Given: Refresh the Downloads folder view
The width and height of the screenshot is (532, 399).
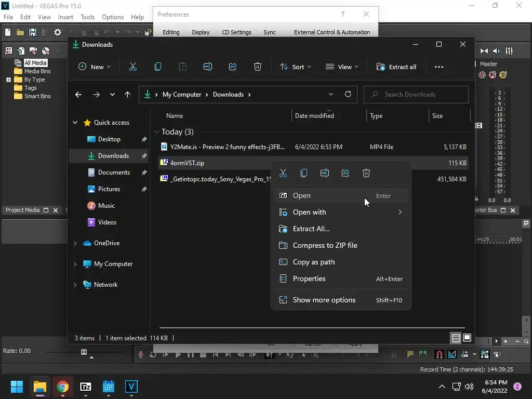Looking at the screenshot, I should click(348, 95).
